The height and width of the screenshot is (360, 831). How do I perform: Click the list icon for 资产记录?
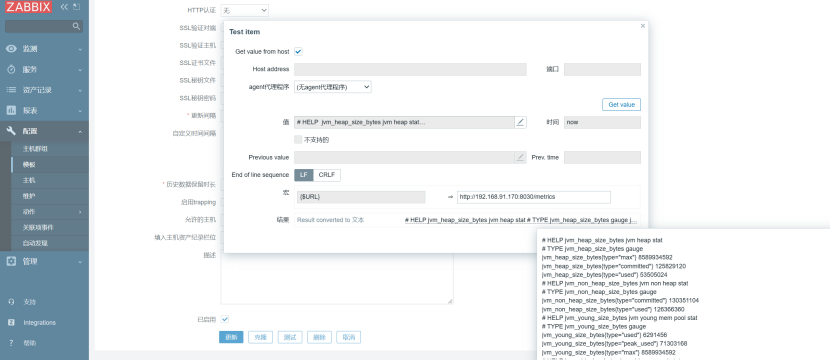click(11, 90)
